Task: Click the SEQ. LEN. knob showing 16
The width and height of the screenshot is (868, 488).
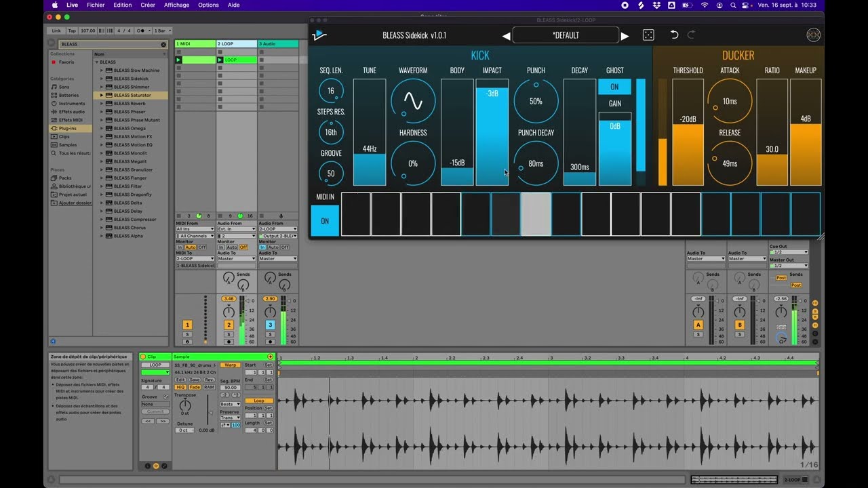Action: click(331, 91)
